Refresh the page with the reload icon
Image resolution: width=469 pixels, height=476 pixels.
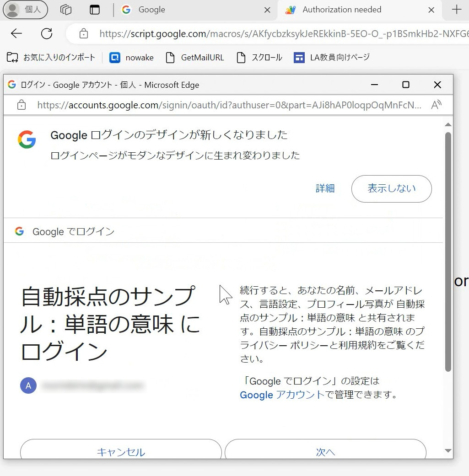(x=46, y=33)
